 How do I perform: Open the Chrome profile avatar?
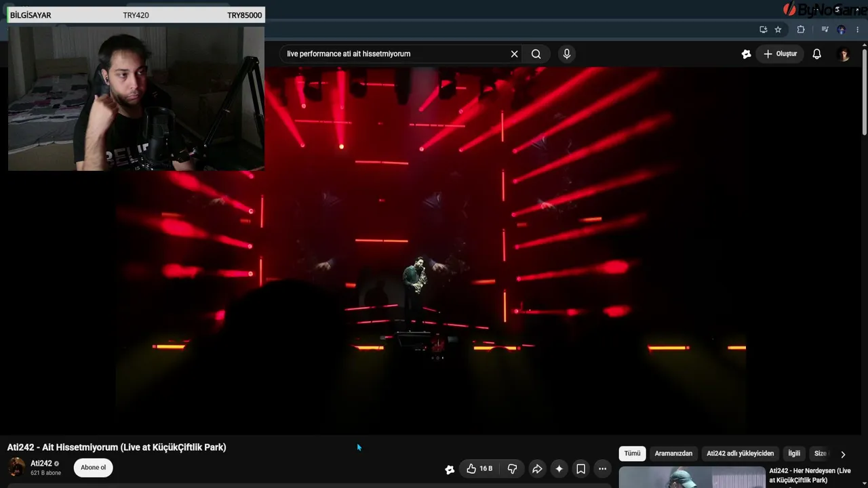click(842, 29)
